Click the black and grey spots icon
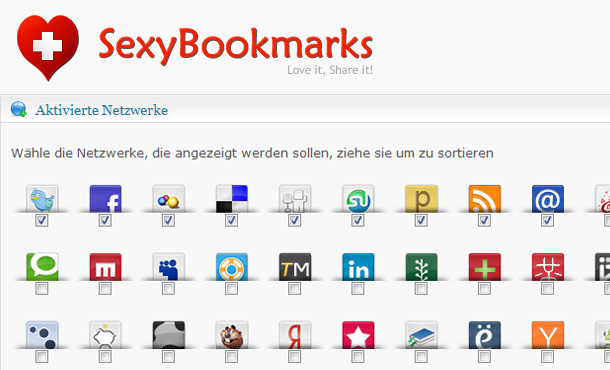Viewport: 610px width, 370px height. 168,335
